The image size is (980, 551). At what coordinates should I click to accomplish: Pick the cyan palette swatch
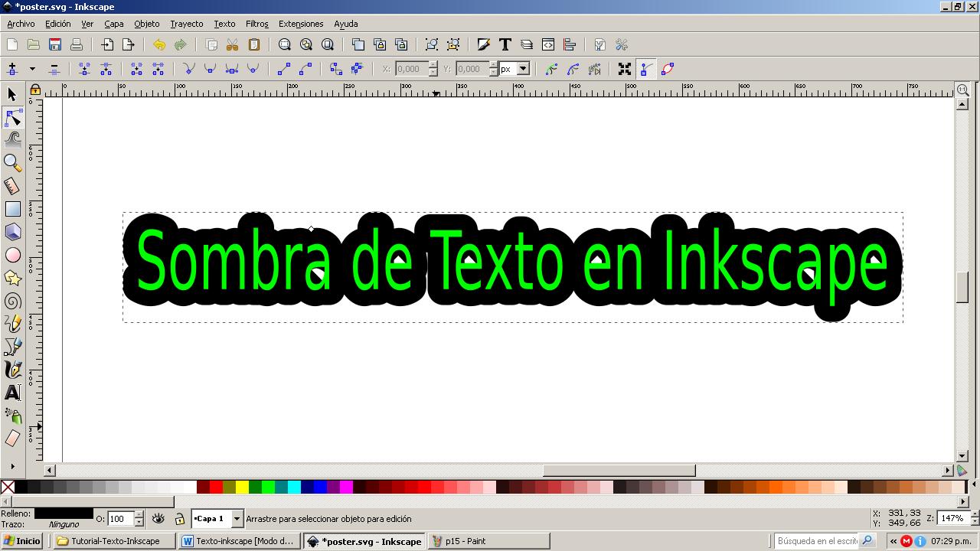pos(294,487)
